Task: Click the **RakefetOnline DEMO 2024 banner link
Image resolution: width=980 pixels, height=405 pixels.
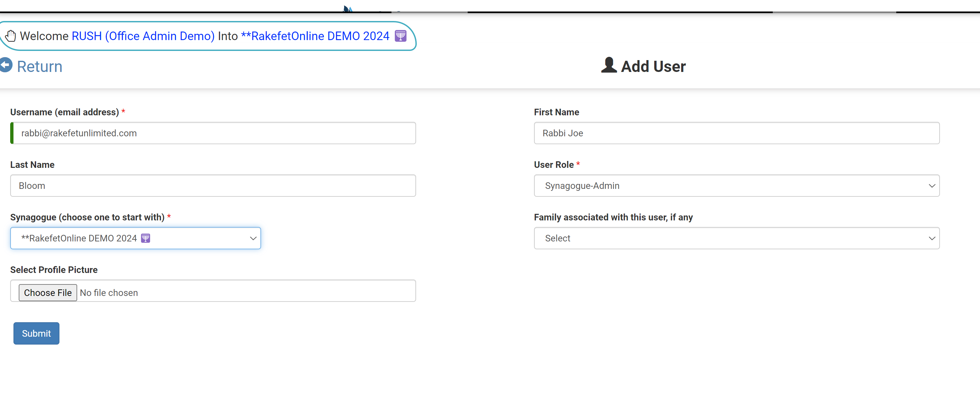Action: (x=315, y=36)
